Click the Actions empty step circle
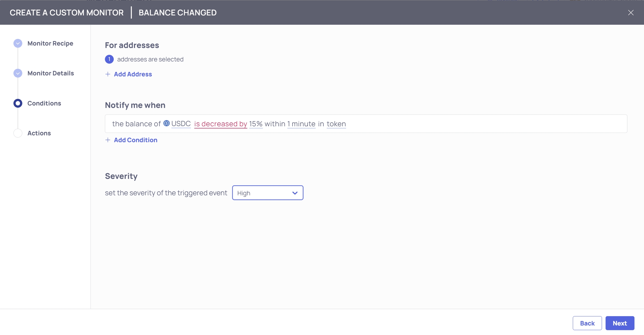This screenshot has width=644, height=335. click(18, 133)
